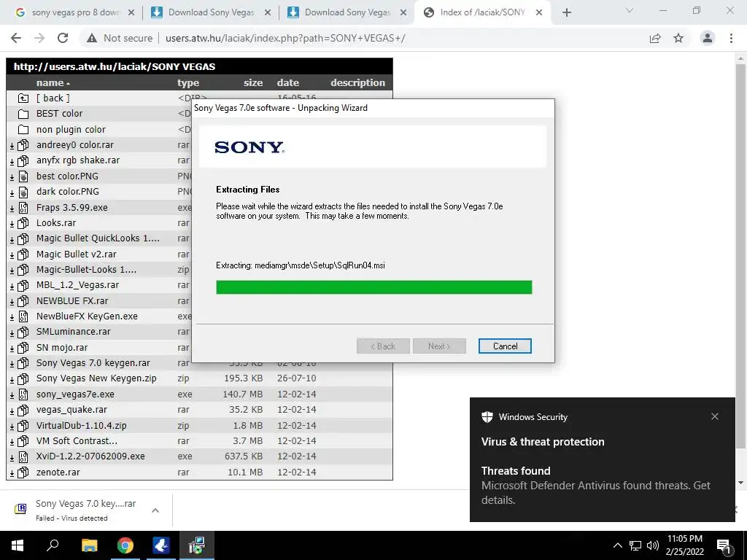Open the share page icon in address bar

pyautogui.click(x=655, y=38)
